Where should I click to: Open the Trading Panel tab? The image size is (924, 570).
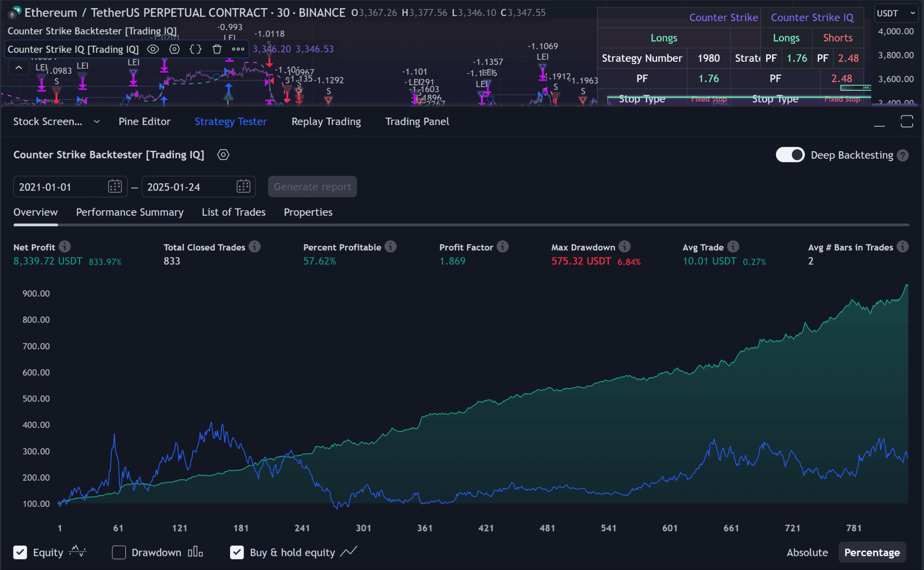417,121
